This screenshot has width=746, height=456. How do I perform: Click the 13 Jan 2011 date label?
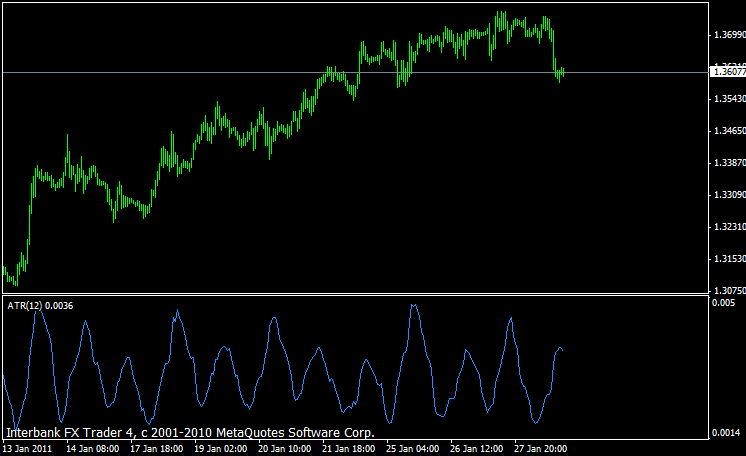coord(27,448)
